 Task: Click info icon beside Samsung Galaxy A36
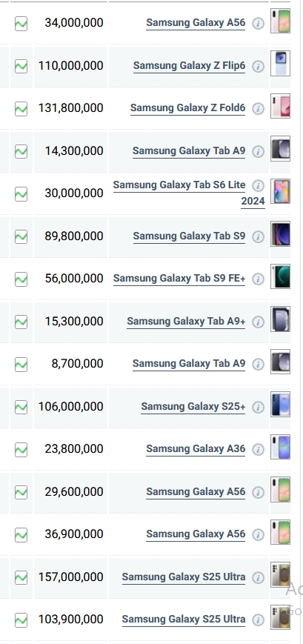[x=258, y=449]
